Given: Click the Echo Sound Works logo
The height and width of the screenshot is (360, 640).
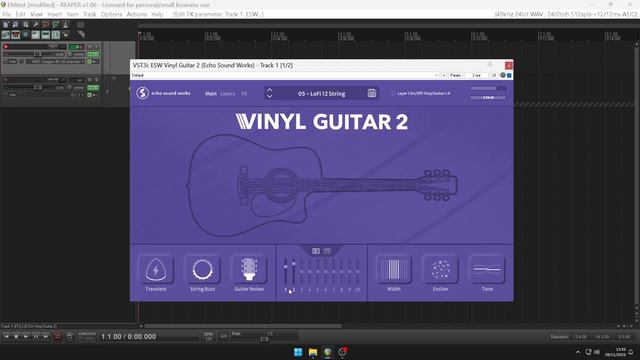Looking at the screenshot, I should tap(142, 93).
